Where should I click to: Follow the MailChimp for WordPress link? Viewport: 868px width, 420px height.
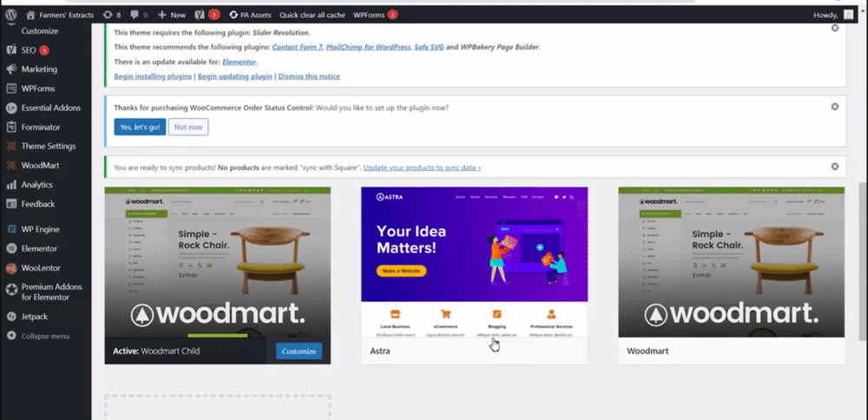(368, 47)
